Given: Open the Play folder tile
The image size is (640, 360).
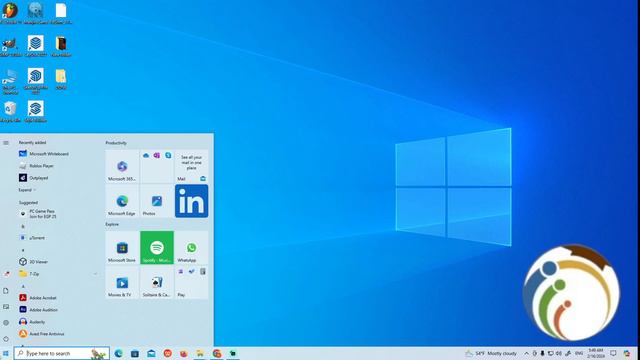Looking at the screenshot, I should coord(191,282).
